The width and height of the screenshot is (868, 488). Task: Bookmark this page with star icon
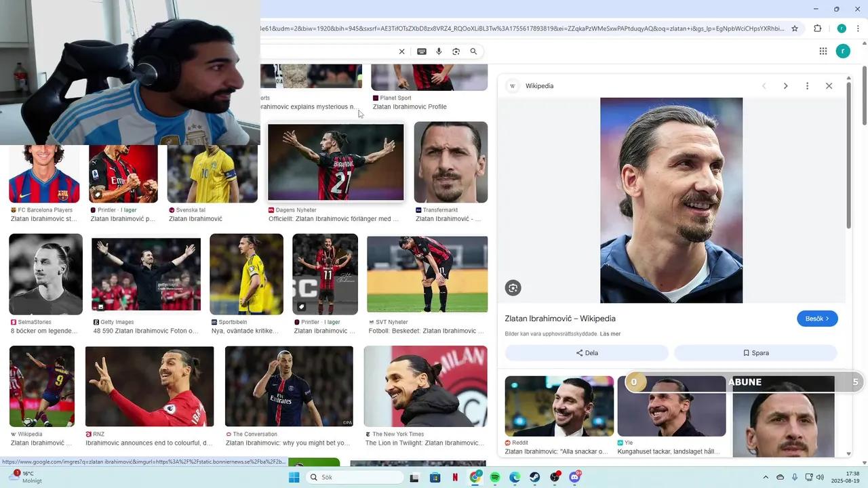point(795,28)
